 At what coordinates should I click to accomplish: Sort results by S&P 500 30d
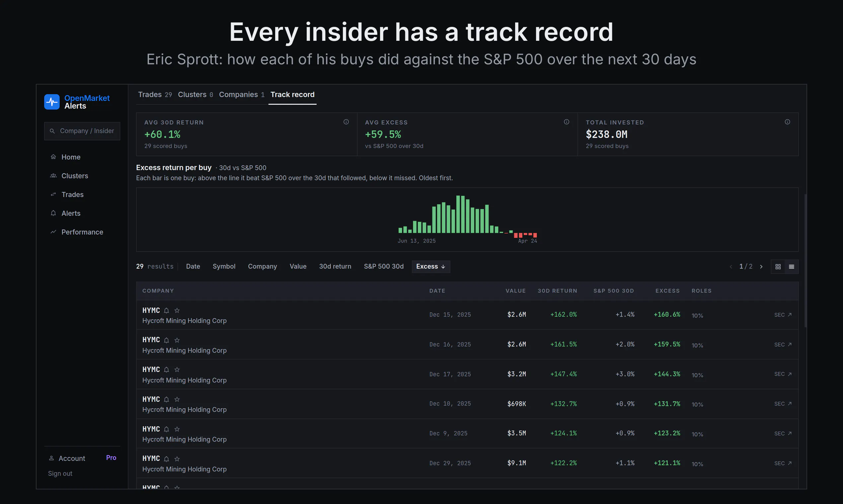point(384,267)
